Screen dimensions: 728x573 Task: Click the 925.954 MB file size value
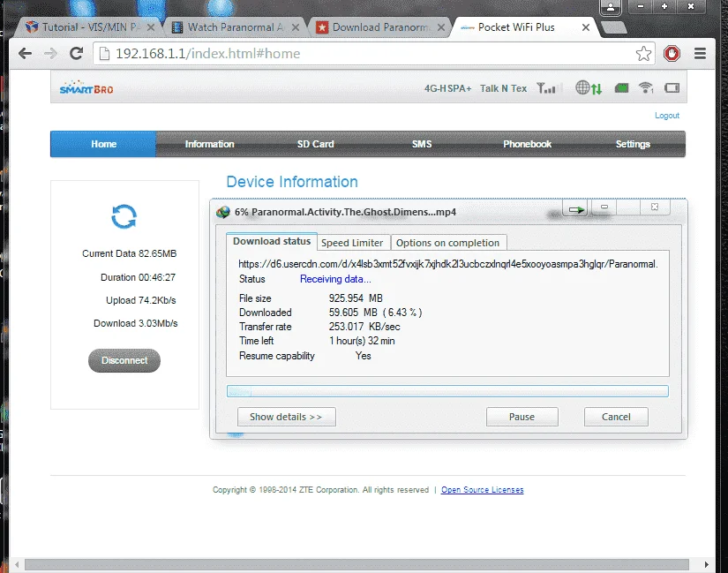tap(356, 298)
